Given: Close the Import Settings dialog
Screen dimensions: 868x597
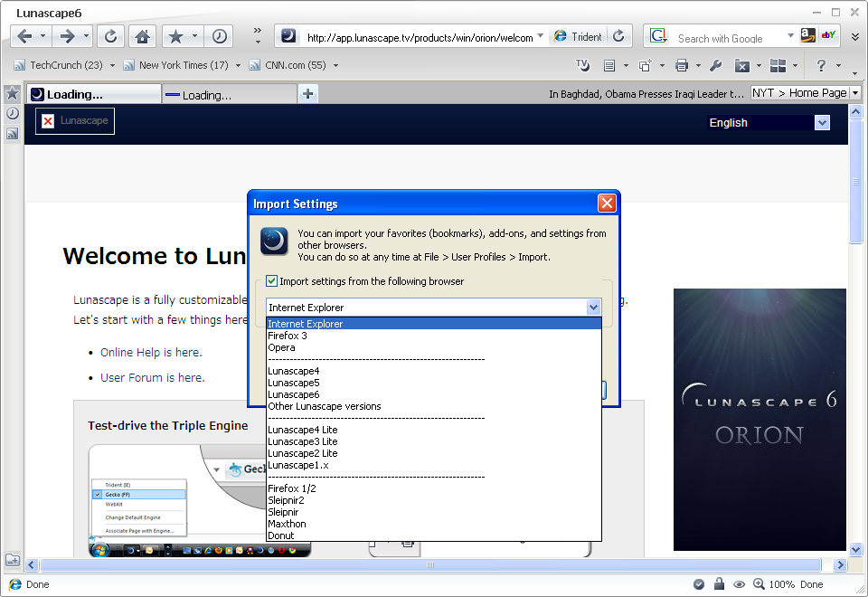Looking at the screenshot, I should point(607,204).
